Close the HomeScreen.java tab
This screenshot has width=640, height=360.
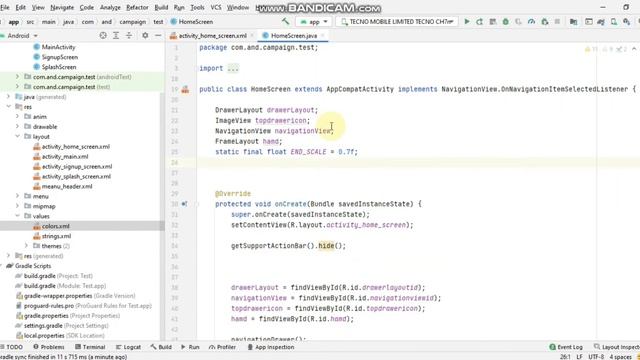coord(322,36)
